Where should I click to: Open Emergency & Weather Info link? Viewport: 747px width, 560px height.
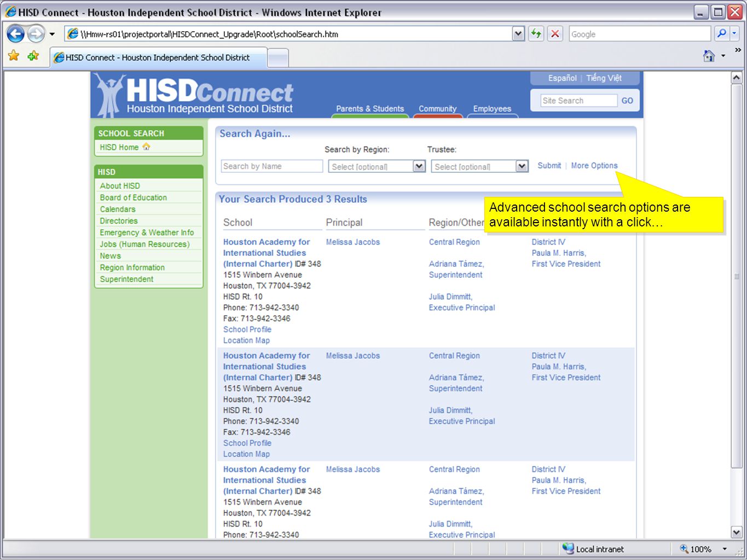(x=147, y=232)
